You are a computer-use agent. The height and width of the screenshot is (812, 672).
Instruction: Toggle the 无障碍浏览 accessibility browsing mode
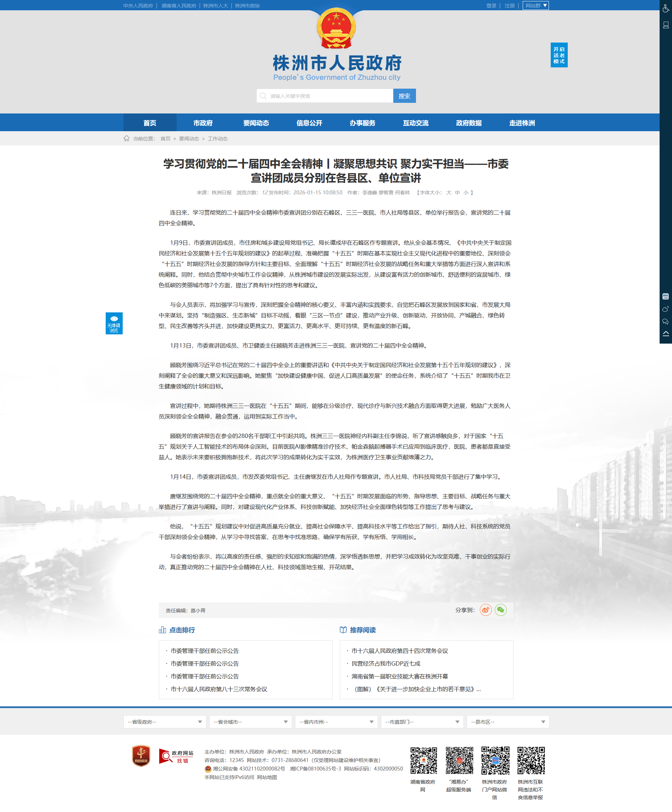coord(114,323)
